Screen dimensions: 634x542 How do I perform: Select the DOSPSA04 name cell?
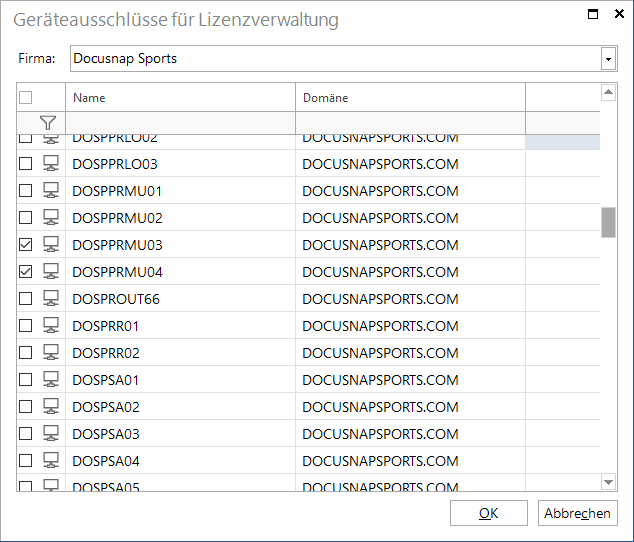click(x=180, y=460)
